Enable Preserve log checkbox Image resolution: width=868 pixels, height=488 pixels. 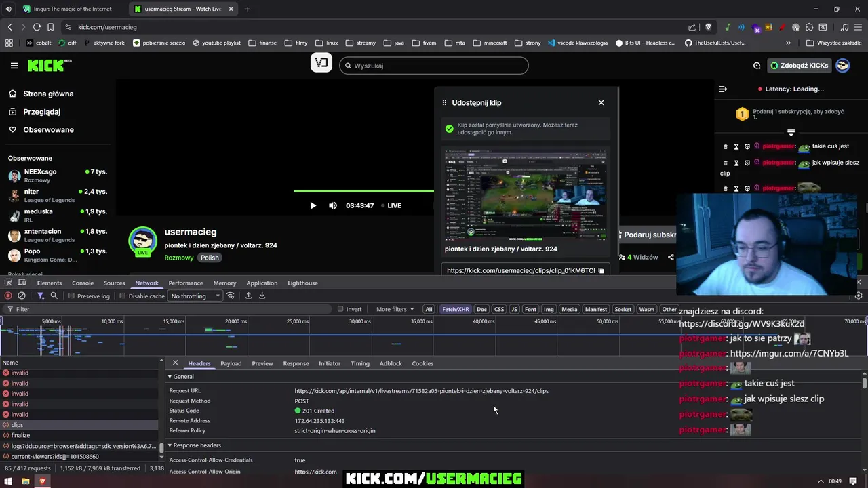point(71,296)
